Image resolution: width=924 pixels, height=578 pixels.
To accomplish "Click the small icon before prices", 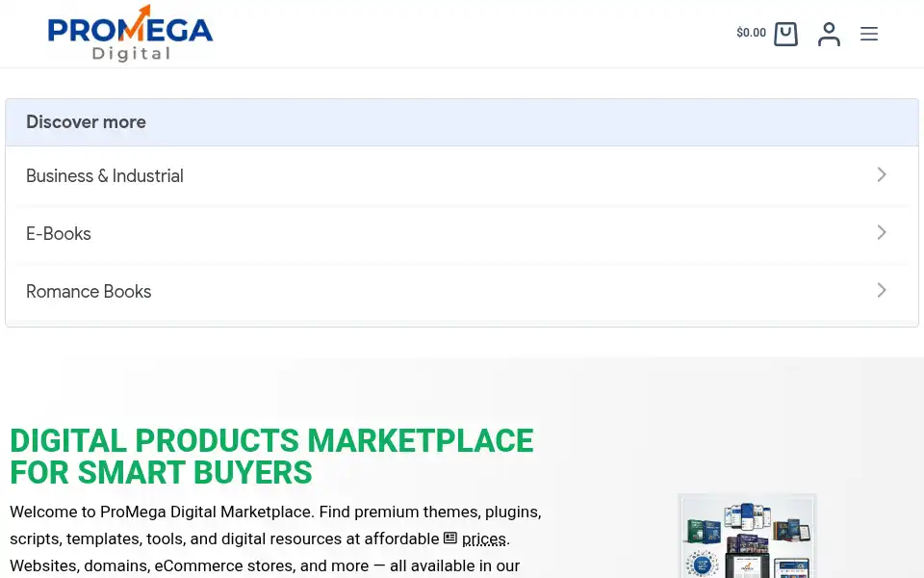I will pos(450,538).
